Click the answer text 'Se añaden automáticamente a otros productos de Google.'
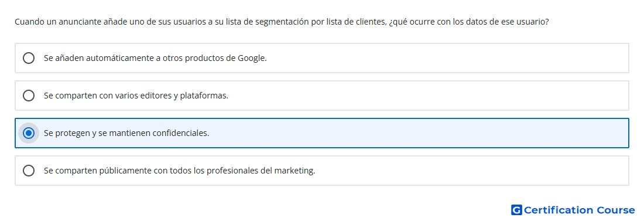The image size is (644, 221). [x=155, y=58]
